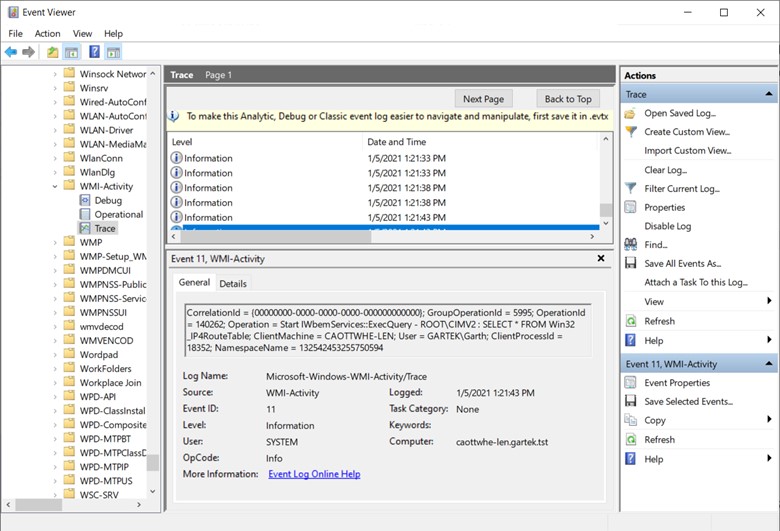The height and width of the screenshot is (531, 780).
Task: Click the Open Saved Log folder icon
Action: (x=630, y=113)
